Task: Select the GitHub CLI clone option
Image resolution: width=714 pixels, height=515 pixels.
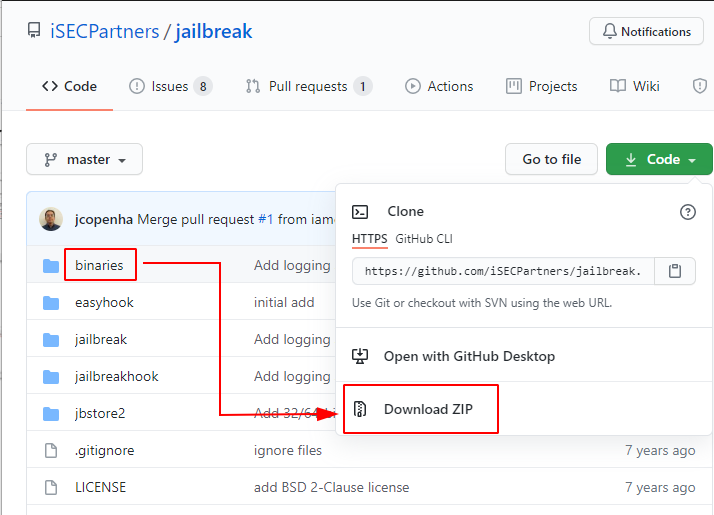Action: [424, 239]
